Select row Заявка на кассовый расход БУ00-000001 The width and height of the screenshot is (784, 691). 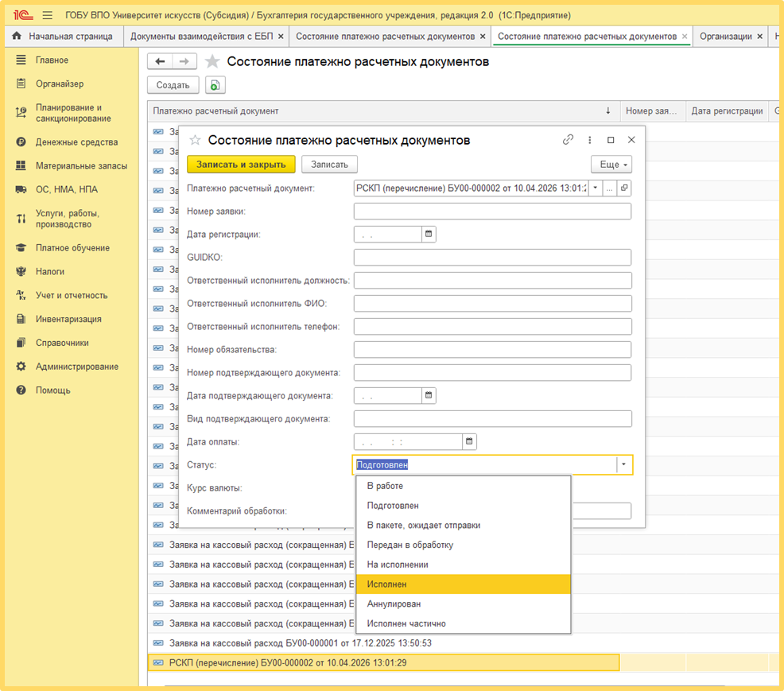tap(383, 643)
